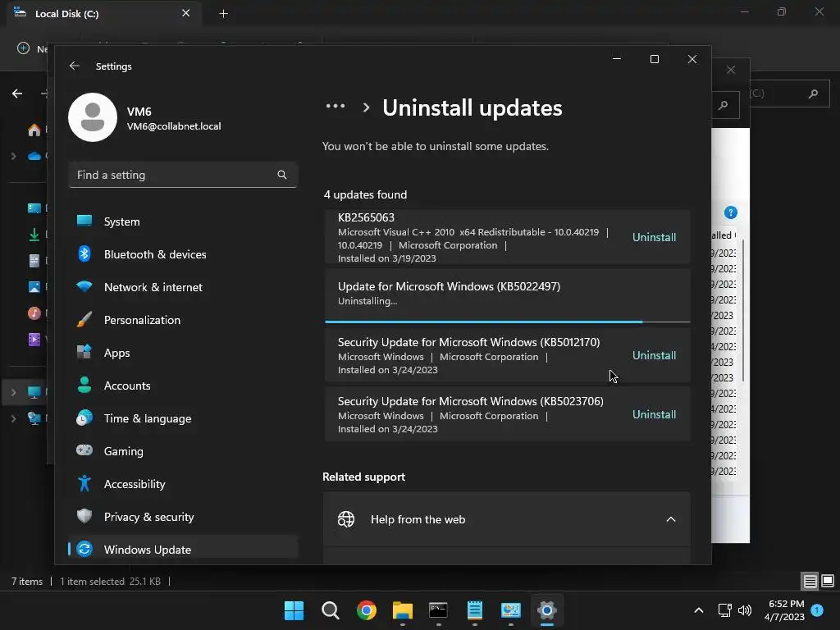Add a new File Explorer tab
This screenshot has height=630, width=840.
click(223, 13)
